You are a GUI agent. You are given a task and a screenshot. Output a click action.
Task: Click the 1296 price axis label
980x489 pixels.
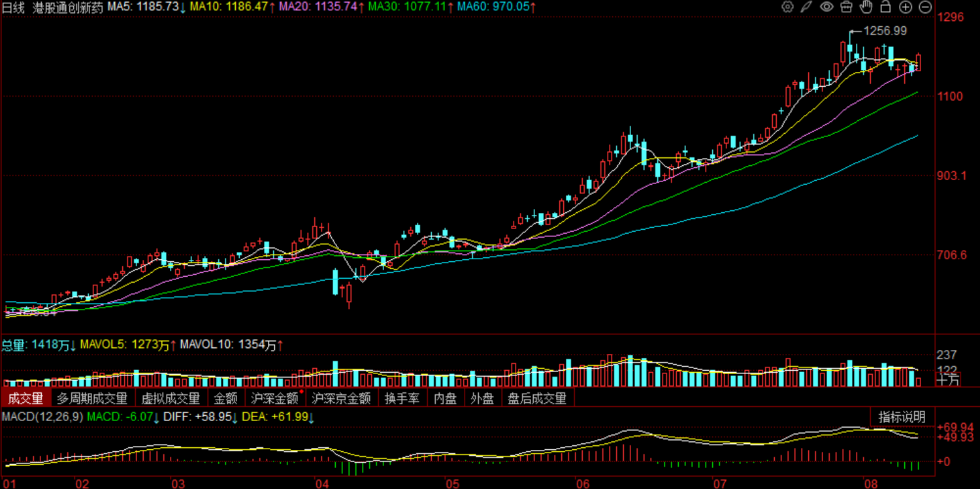(x=951, y=17)
